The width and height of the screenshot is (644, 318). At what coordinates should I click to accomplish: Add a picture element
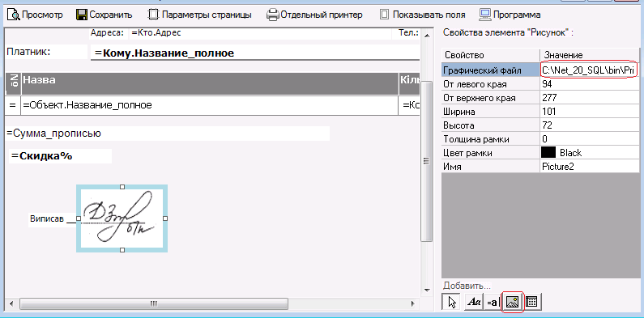[x=513, y=303]
